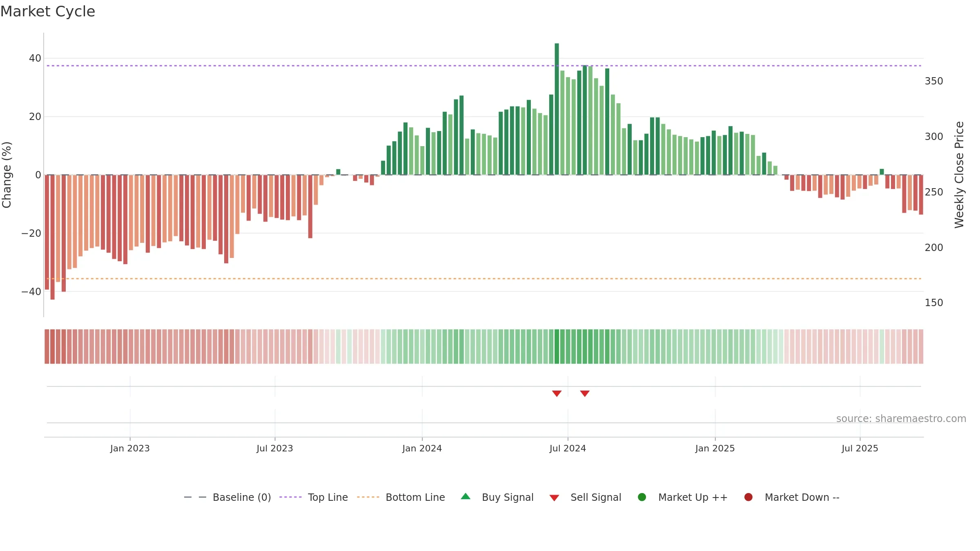
Task: Click the lowest red bar below -40 percent
Action: 52,237
